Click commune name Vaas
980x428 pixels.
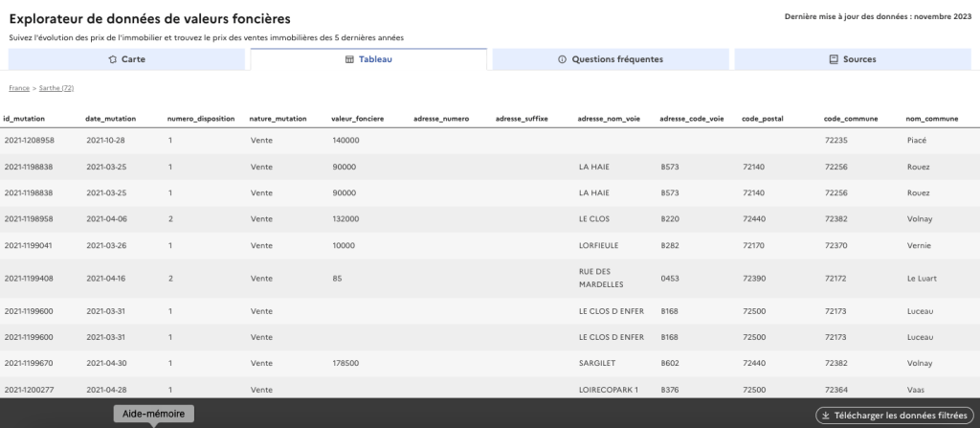(916, 391)
